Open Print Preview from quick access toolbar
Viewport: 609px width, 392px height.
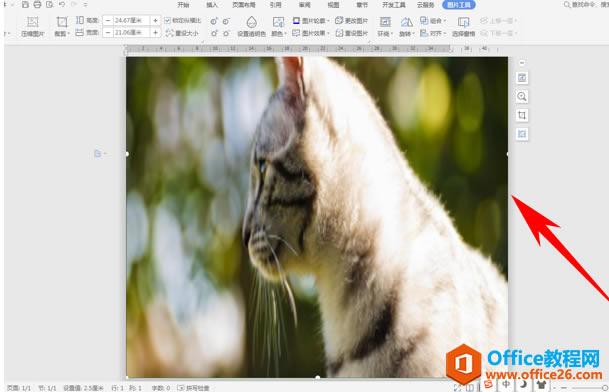click(x=49, y=5)
